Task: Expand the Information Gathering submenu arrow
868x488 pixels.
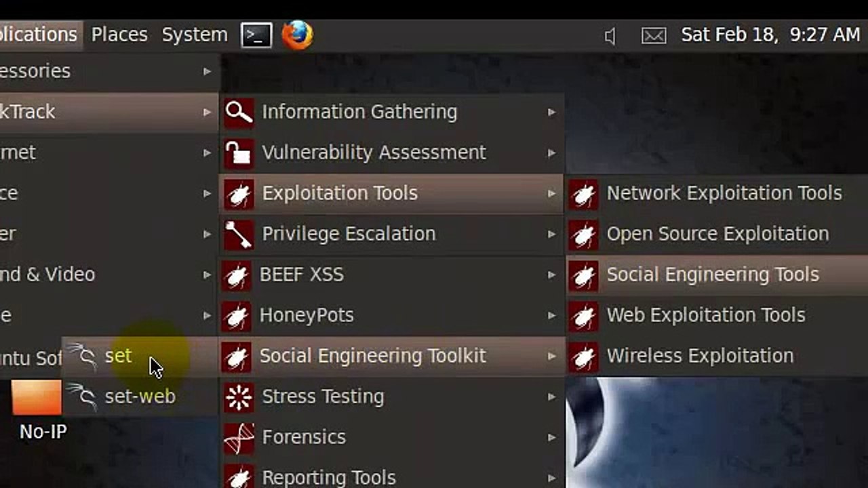Action: pyautogui.click(x=552, y=112)
